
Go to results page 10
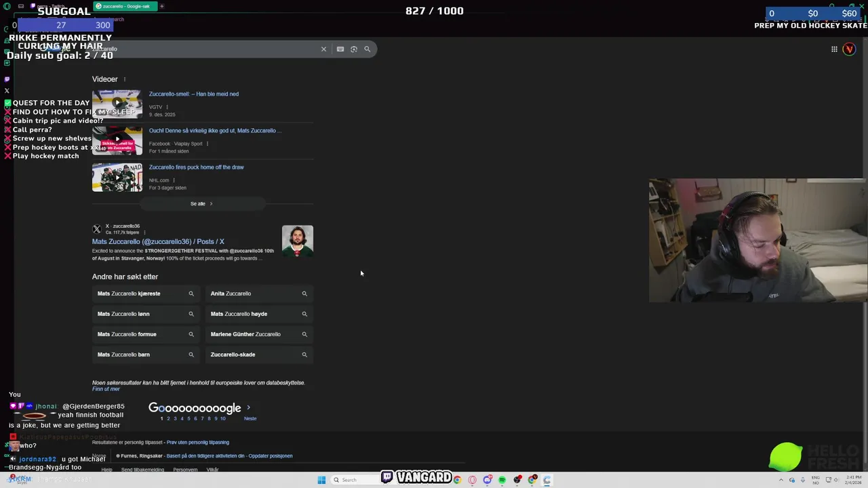(222, 418)
